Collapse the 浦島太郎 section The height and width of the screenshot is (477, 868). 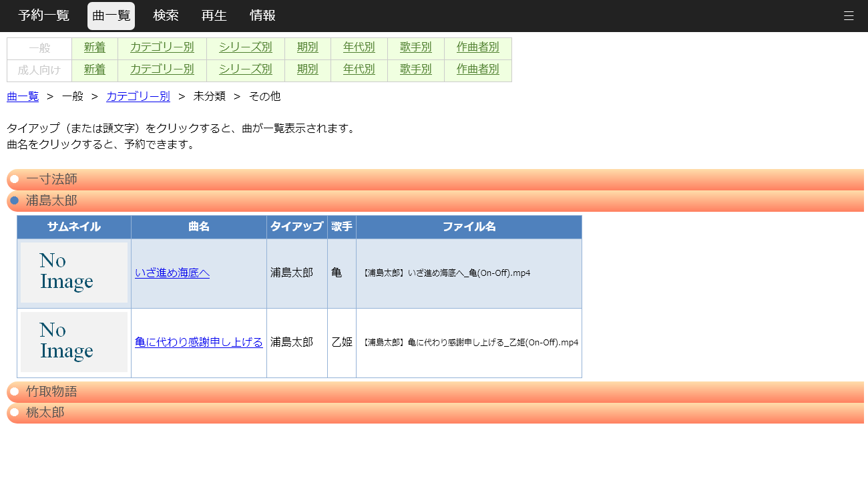435,201
